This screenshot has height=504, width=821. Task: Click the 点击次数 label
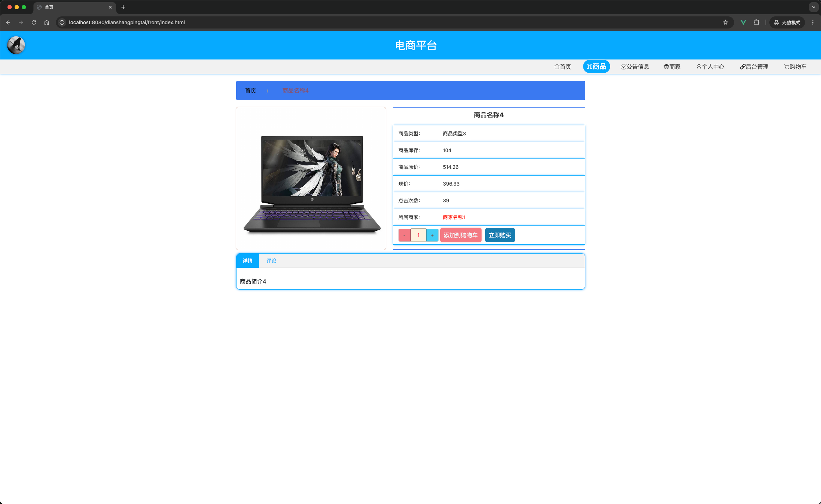point(409,201)
